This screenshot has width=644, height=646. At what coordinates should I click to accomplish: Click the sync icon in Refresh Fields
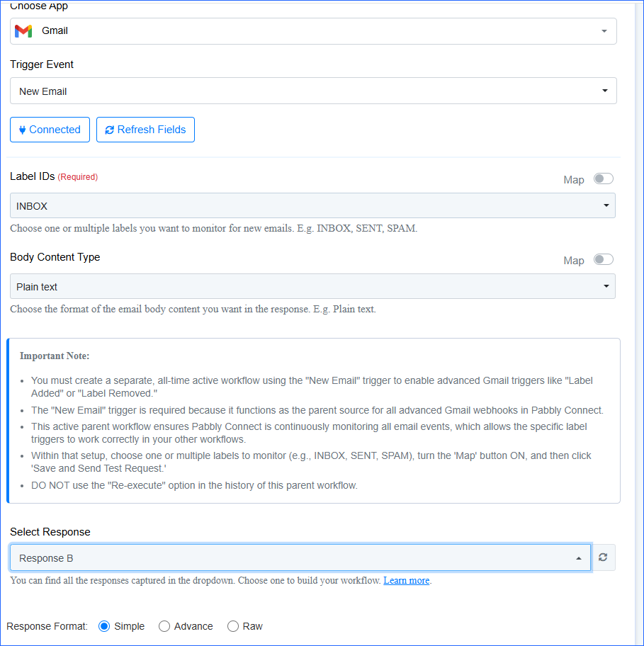(109, 130)
